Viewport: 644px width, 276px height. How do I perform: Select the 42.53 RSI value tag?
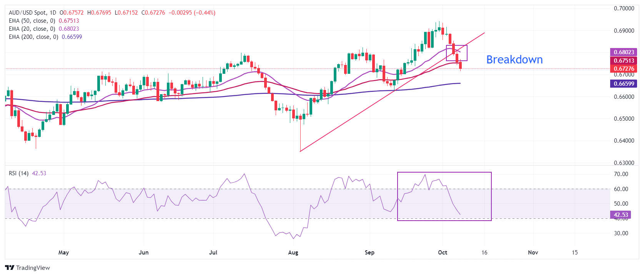coord(621,215)
